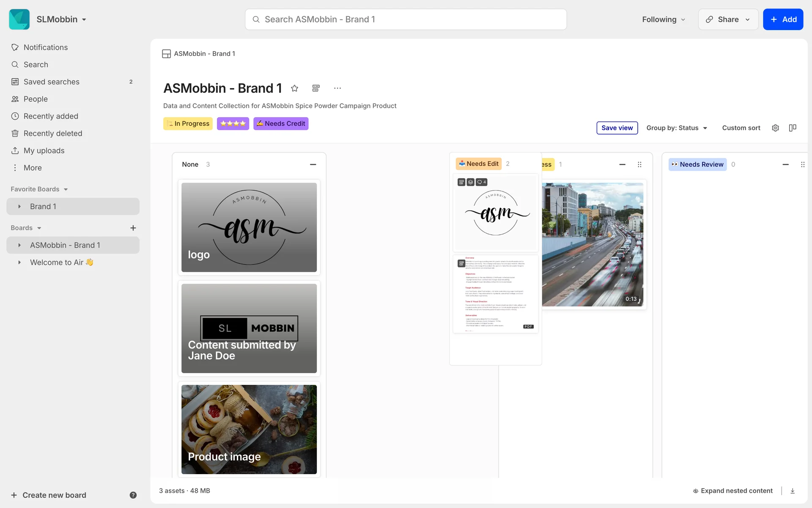The width and height of the screenshot is (812, 508).
Task: Collapse the None status column
Action: 313,164
